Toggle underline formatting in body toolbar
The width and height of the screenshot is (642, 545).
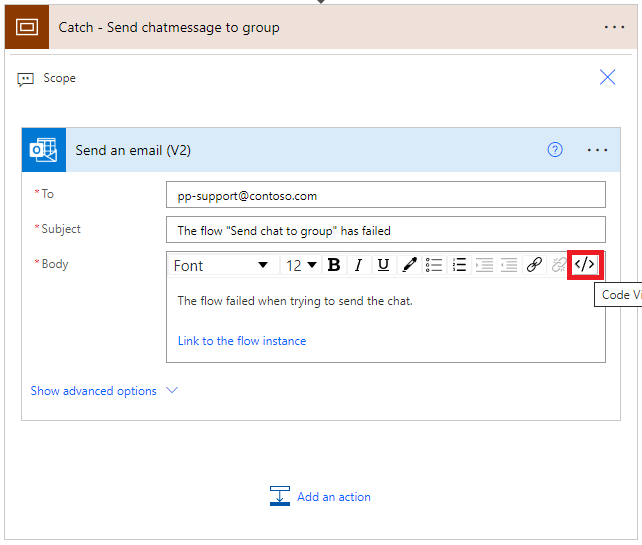click(383, 265)
